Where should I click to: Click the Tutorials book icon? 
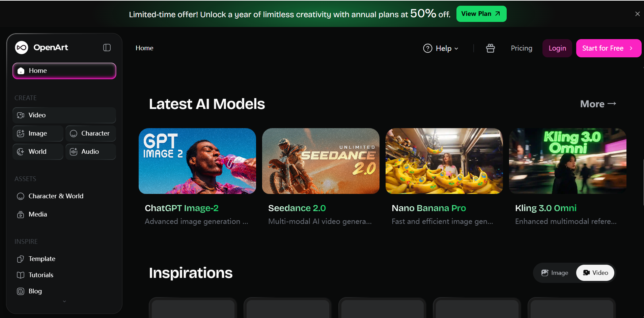pyautogui.click(x=21, y=275)
